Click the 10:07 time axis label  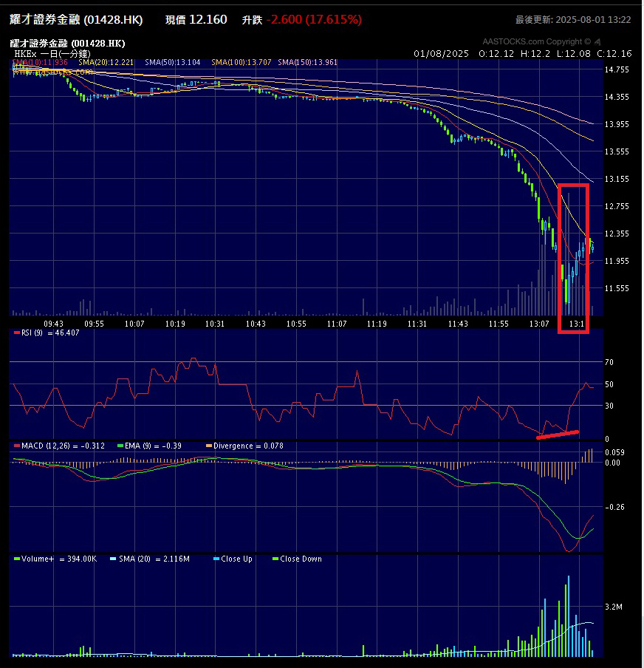pos(134,324)
